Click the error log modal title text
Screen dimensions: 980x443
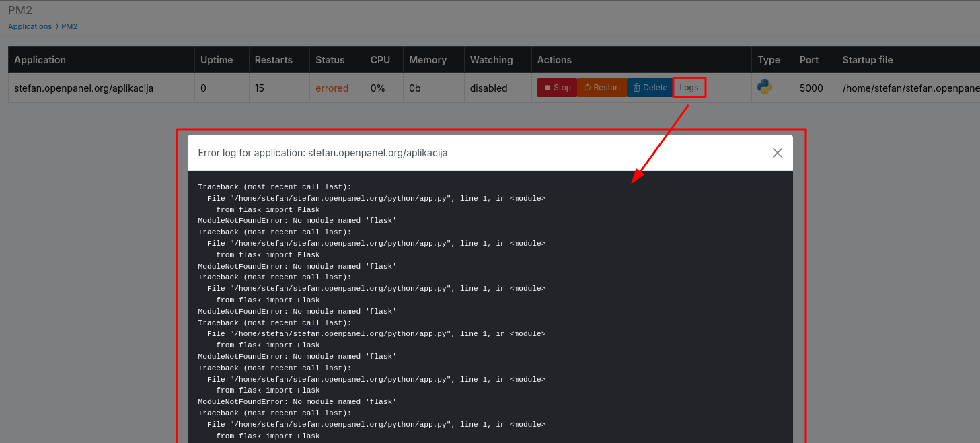coord(323,153)
